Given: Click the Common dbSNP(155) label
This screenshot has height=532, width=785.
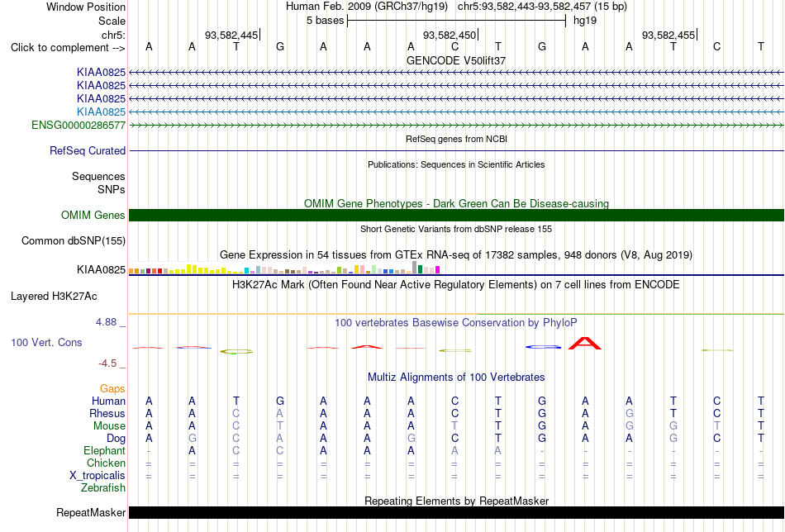Looking at the screenshot, I should point(74,240).
